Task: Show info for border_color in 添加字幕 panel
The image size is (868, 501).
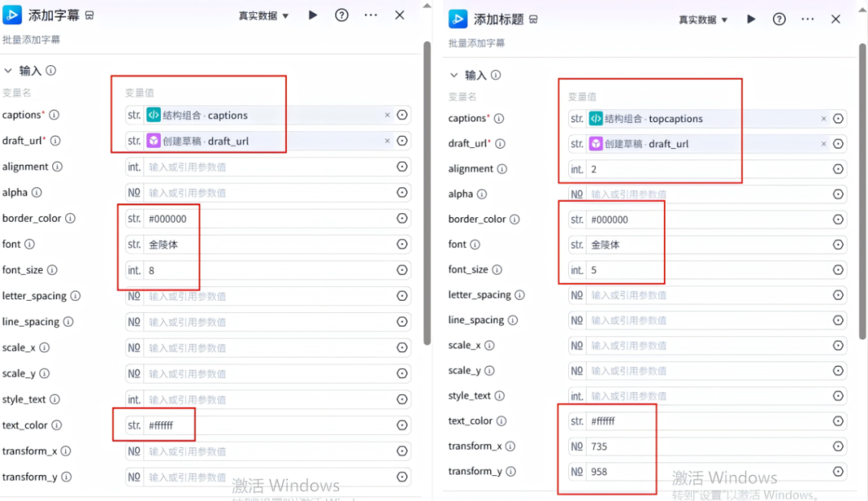Action: pos(70,218)
